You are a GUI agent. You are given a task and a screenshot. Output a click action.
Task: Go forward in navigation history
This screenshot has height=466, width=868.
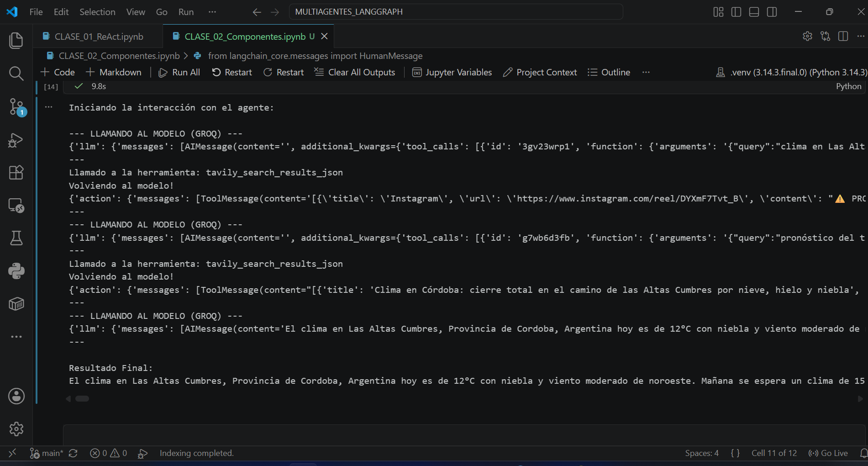pos(275,12)
